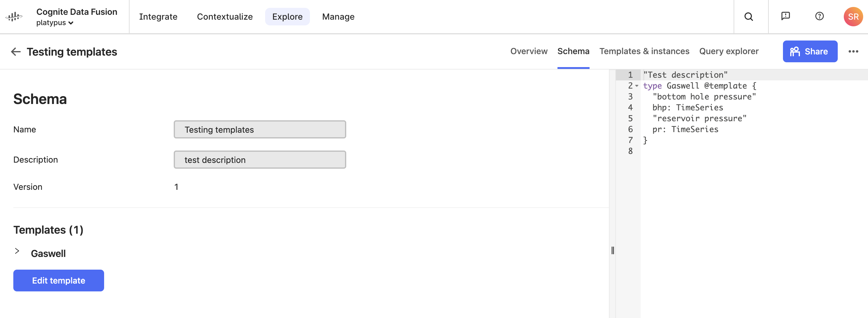
Task: Switch to the Overview tab
Action: tap(528, 51)
